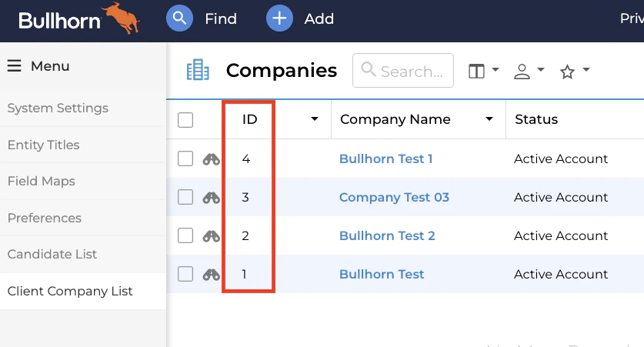Open the Bullhorn Test link in the ID 1 row
This screenshot has height=347, width=644.
(x=382, y=275)
